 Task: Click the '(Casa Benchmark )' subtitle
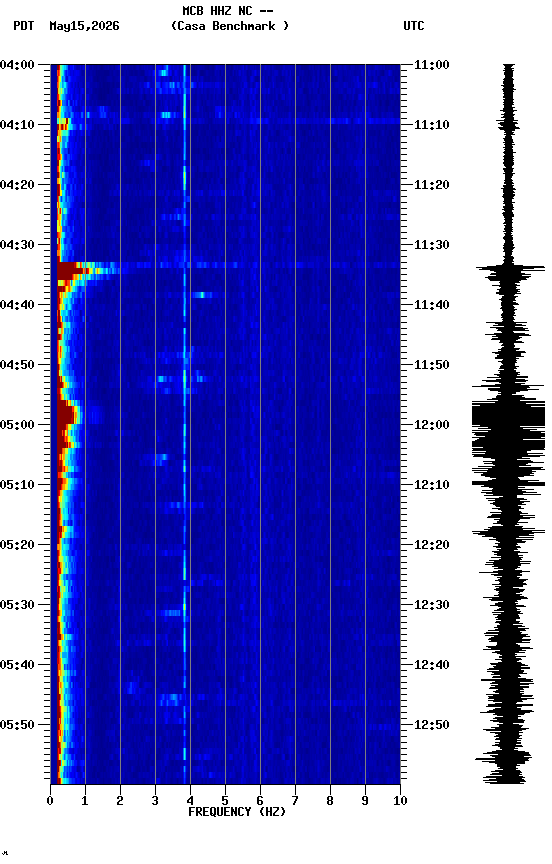pos(230,26)
